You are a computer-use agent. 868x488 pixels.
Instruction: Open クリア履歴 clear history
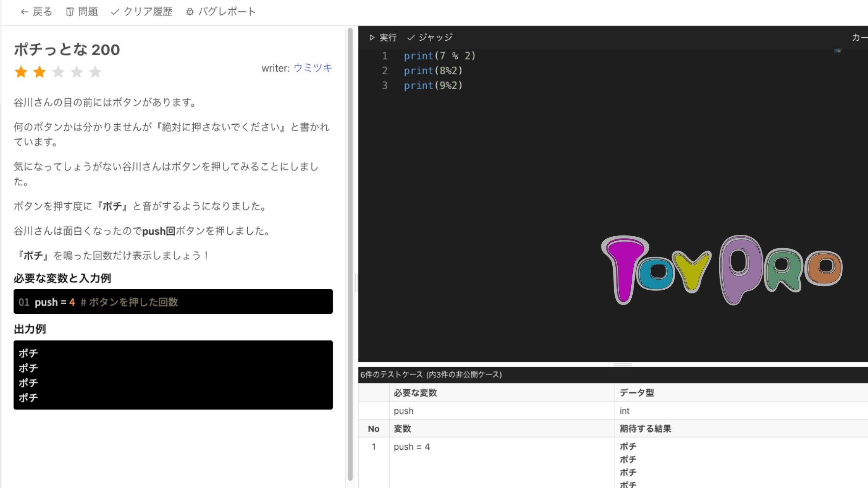coord(141,12)
